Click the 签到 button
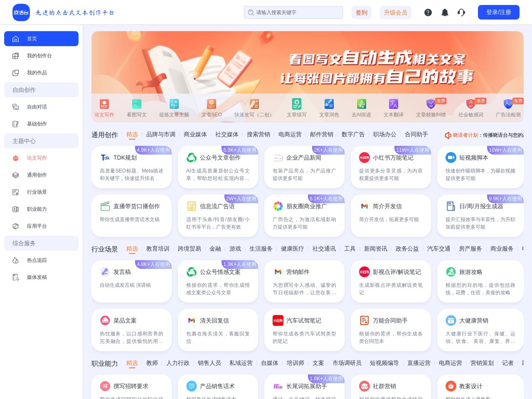This screenshot has height=399, width=532. pos(361,12)
